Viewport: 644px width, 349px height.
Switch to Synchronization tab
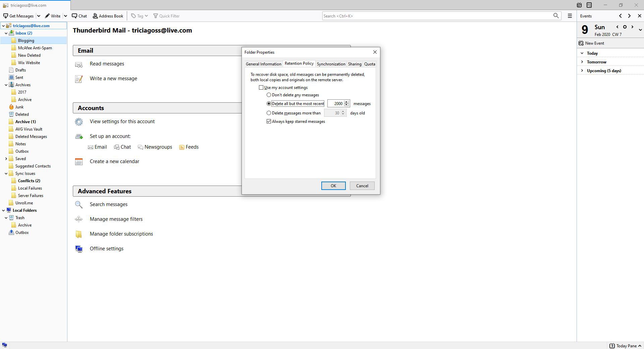[331, 64]
